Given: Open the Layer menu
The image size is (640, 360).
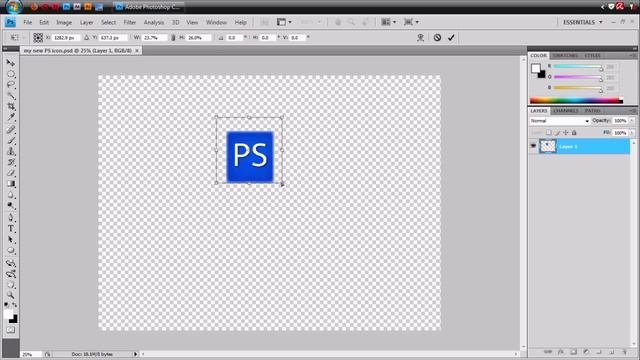Looking at the screenshot, I should tap(86, 22).
